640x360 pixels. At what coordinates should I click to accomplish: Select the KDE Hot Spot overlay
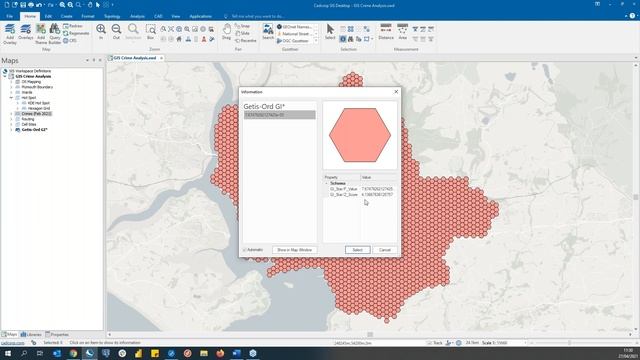[39, 103]
